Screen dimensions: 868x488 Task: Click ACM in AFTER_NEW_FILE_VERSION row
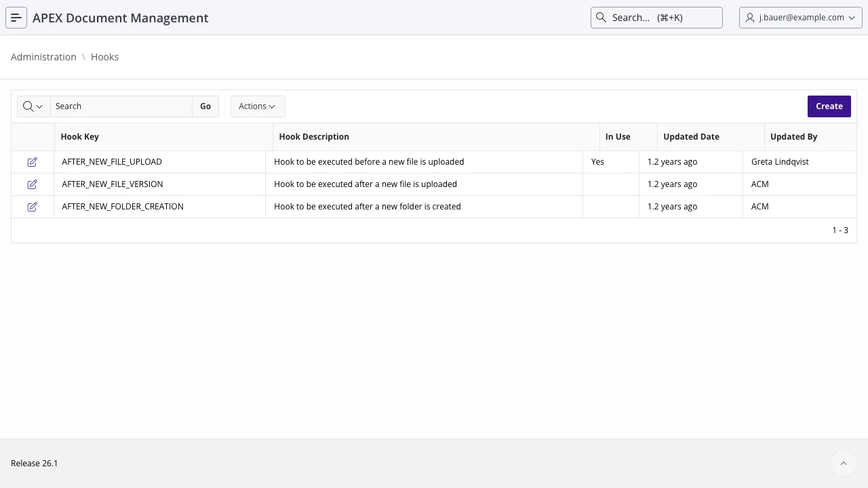click(760, 184)
